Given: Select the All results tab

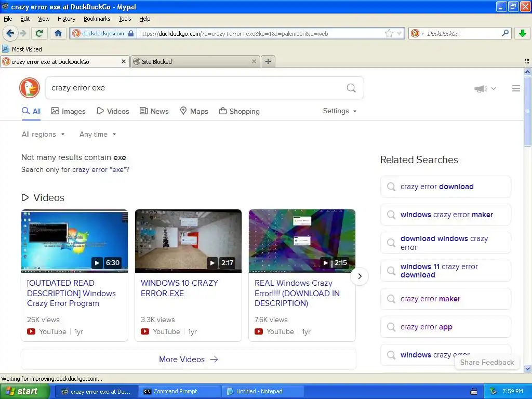Looking at the screenshot, I should [31, 111].
